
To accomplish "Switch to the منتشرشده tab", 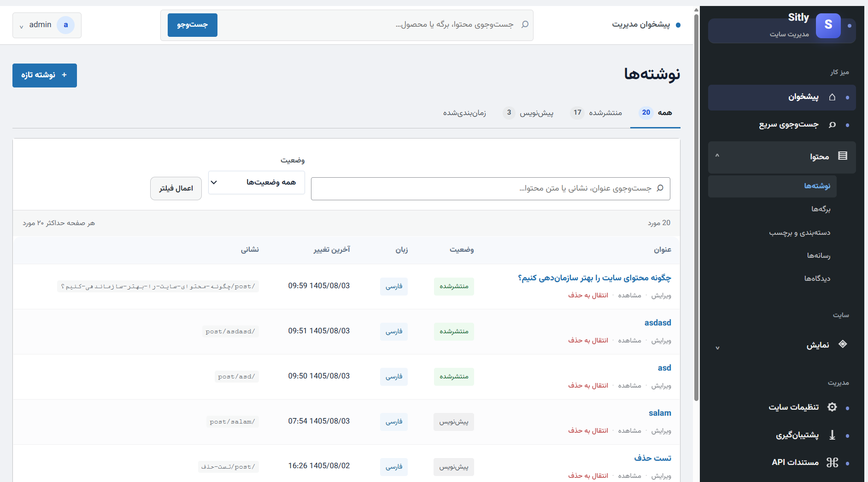I will coord(596,113).
